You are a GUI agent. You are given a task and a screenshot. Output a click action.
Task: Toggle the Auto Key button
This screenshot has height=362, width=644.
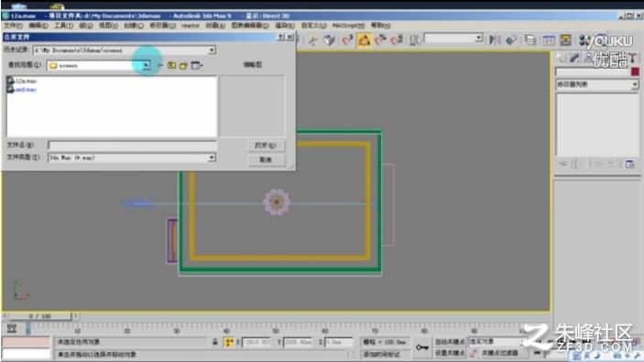coord(450,342)
